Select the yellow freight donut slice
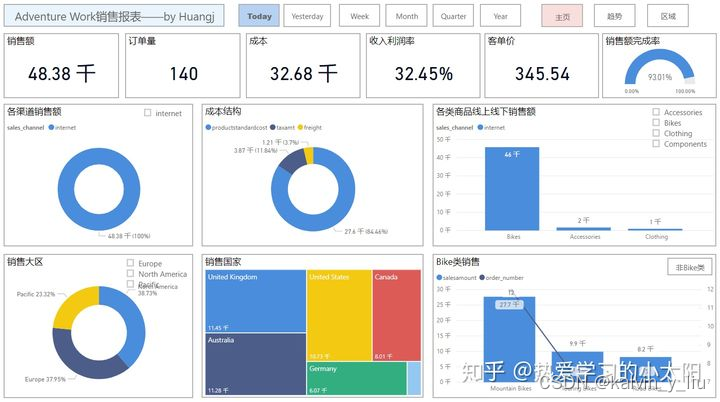 click(x=309, y=155)
